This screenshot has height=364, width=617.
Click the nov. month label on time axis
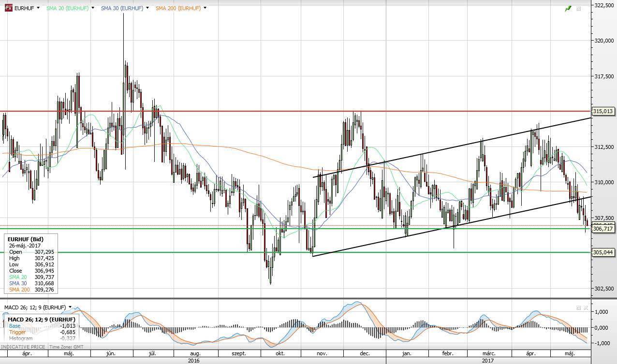[322, 353]
